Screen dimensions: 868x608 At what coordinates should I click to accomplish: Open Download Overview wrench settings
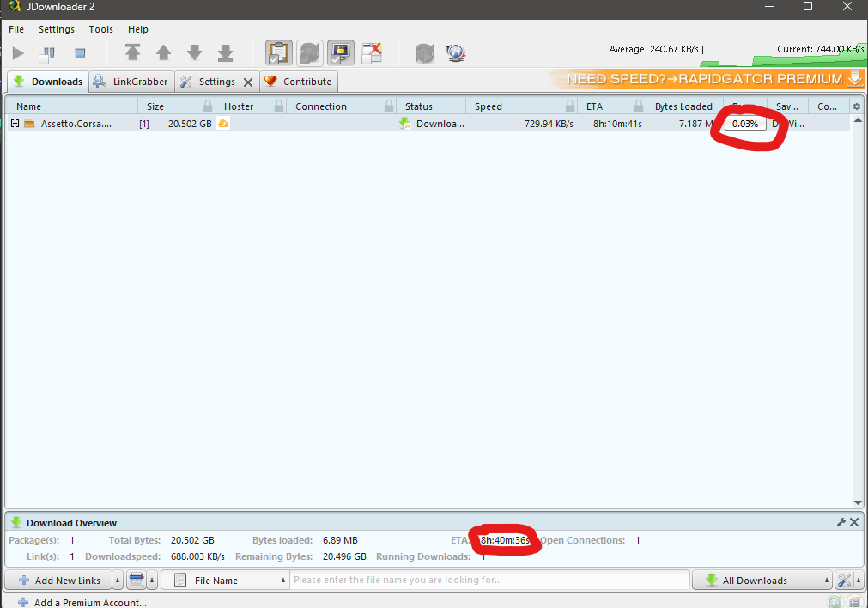tap(841, 522)
